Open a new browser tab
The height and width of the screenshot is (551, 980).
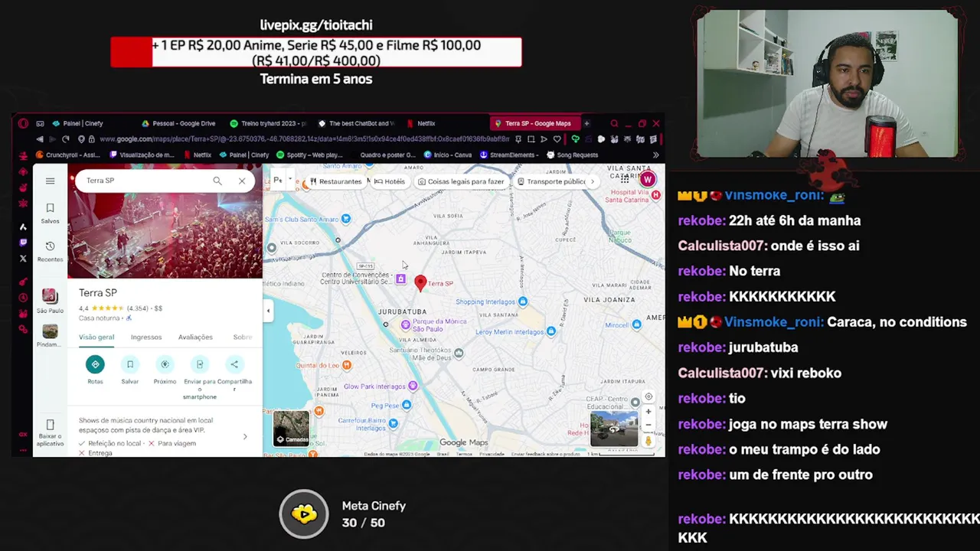tap(586, 123)
